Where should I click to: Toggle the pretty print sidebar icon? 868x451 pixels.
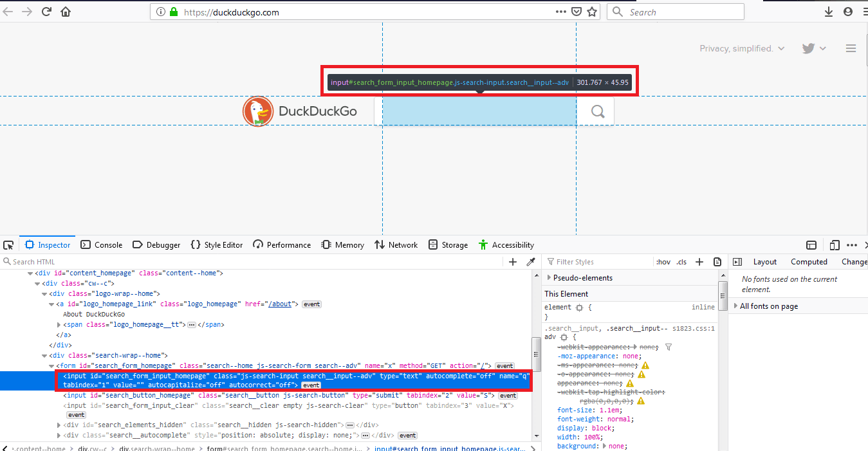tap(717, 261)
